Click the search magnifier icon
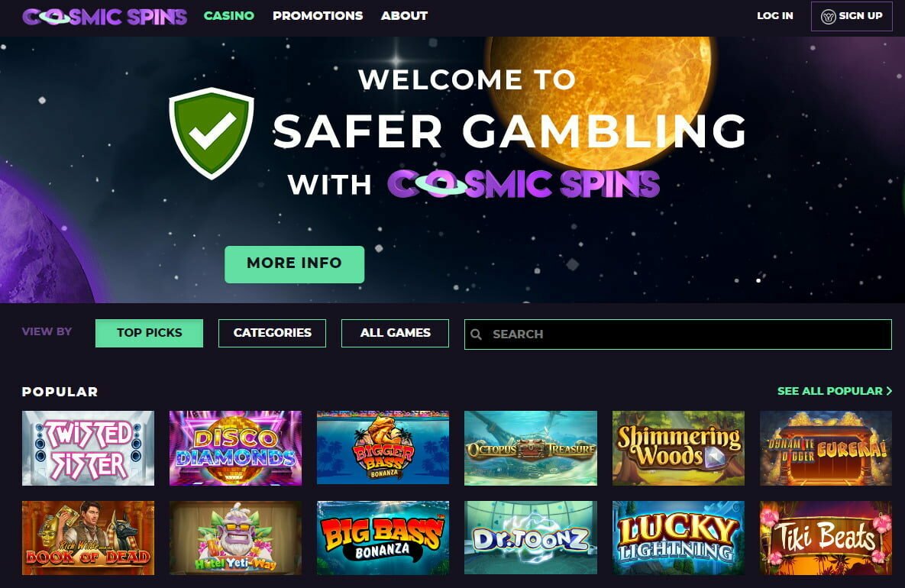Screen dimensions: 905x588 (476, 334)
